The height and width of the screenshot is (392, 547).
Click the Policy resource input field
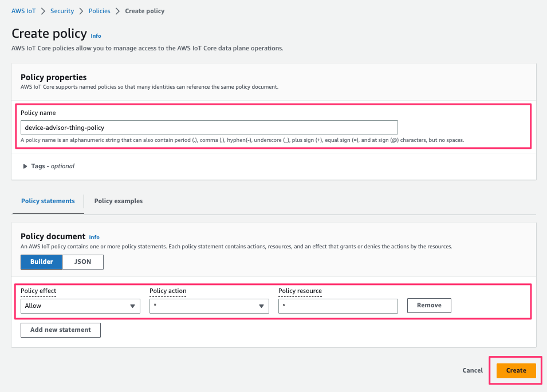tap(338, 306)
